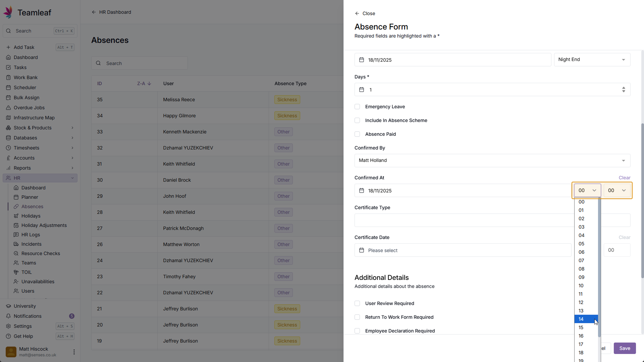Enable the Absence Paid checkbox
This screenshot has height=362, width=644.
357,134
